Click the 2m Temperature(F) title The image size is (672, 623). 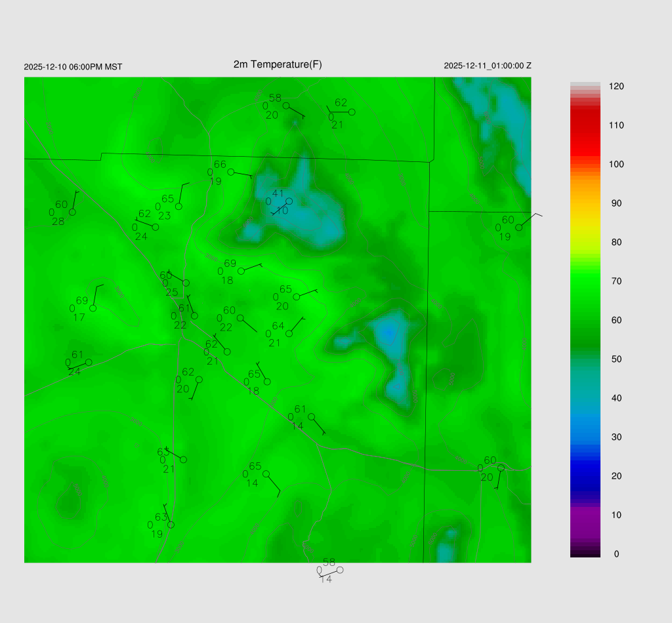click(x=278, y=64)
